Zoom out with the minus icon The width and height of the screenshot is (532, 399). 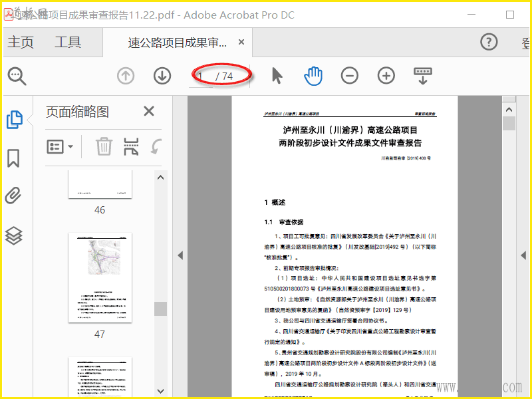point(350,75)
